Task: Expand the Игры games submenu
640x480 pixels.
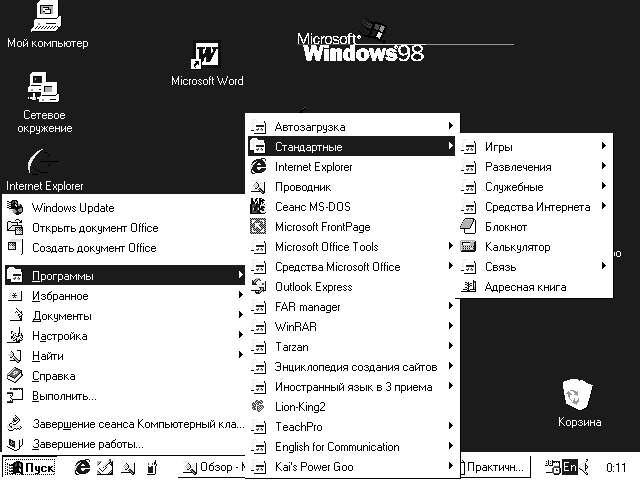Action: click(534, 147)
